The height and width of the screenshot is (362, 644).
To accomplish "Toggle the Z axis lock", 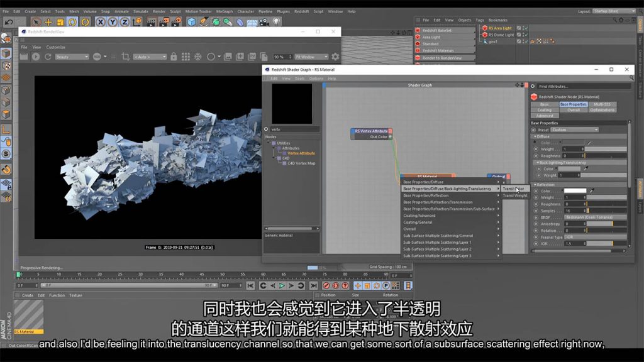I will point(125,22).
